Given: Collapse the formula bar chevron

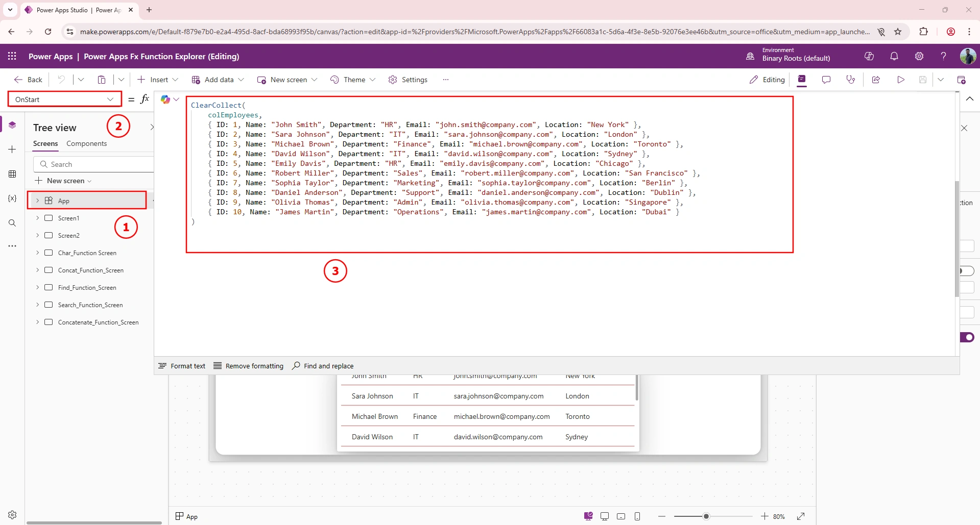Looking at the screenshot, I should point(970,99).
